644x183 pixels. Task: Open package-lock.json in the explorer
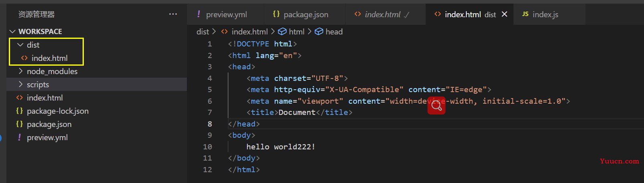58,111
